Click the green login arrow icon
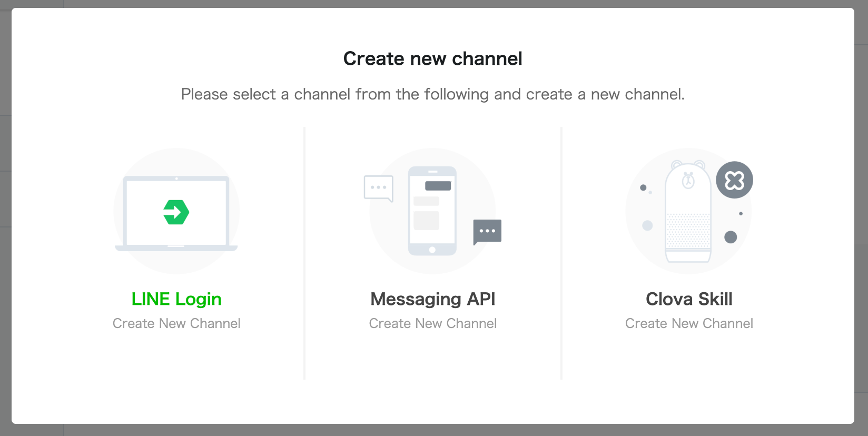 click(x=176, y=212)
